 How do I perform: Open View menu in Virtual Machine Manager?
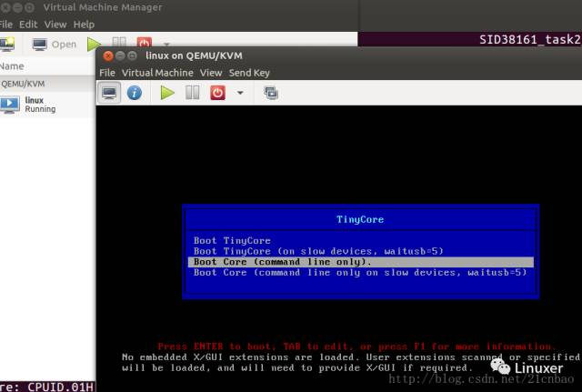point(55,25)
